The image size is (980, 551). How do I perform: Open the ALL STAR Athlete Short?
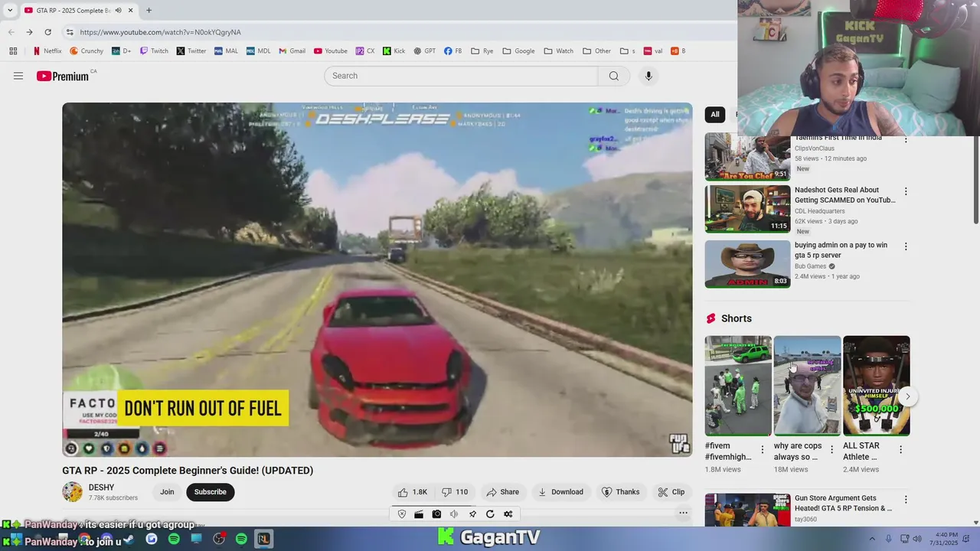point(877,386)
